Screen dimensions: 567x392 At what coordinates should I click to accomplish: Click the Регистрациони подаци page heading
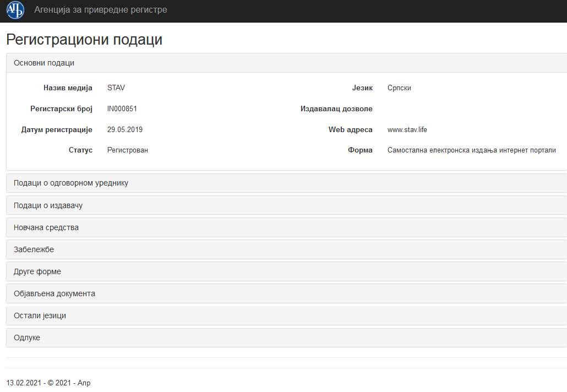point(84,40)
